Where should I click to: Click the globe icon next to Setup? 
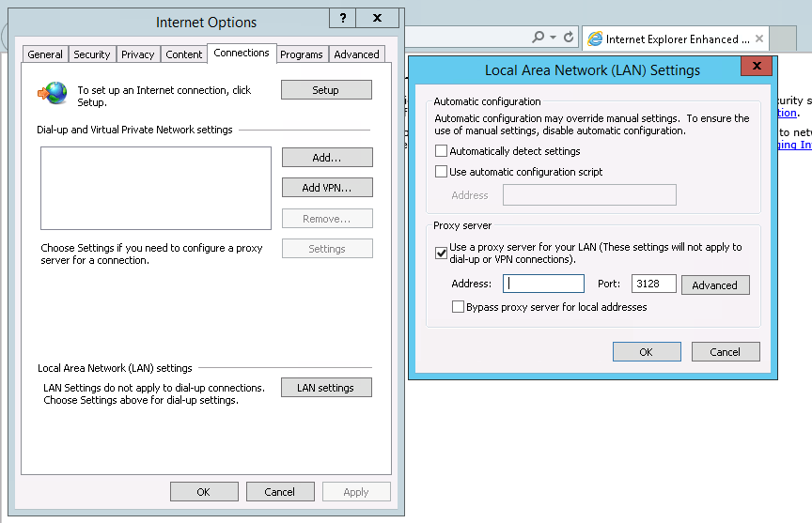[53, 91]
